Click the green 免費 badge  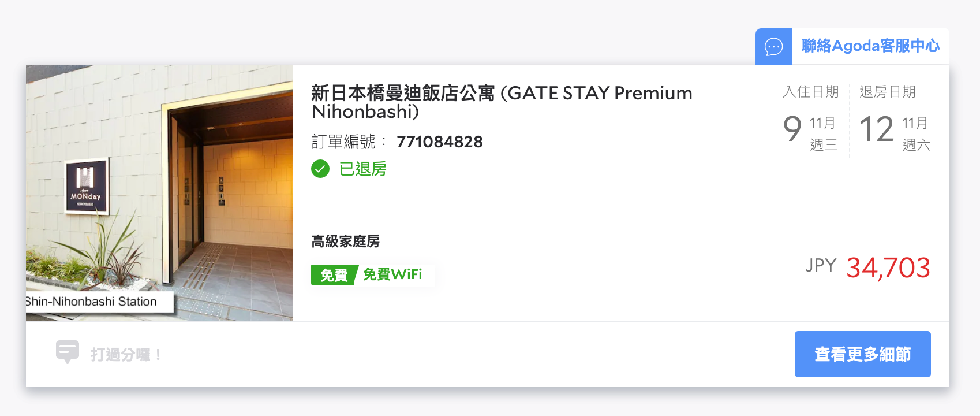334,275
